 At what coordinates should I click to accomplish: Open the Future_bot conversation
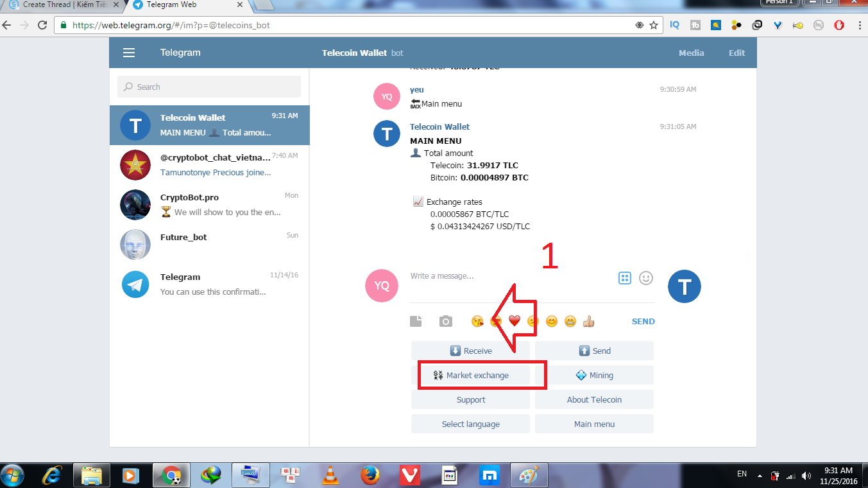point(209,245)
